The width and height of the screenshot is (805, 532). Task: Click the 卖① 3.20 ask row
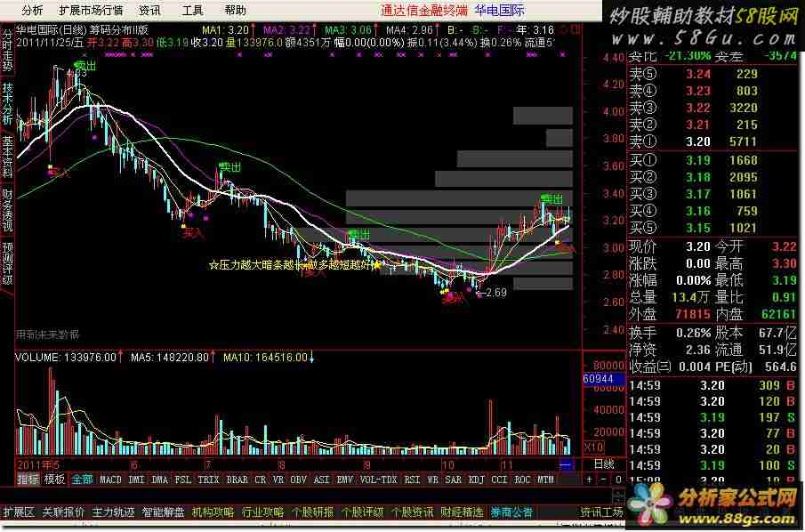coord(713,141)
